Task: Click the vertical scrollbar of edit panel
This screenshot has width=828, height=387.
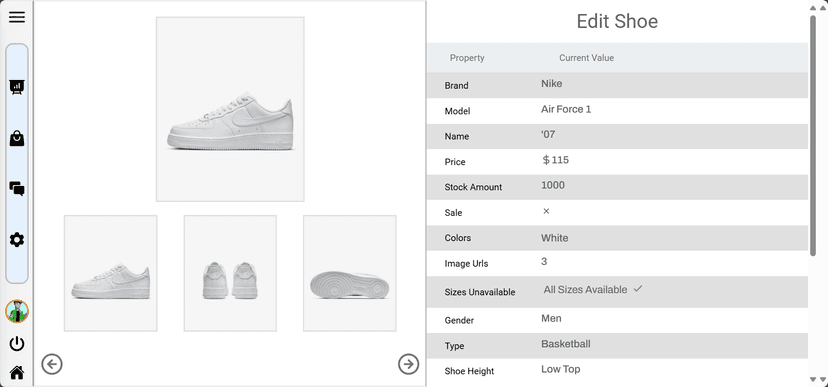Action: (813, 136)
